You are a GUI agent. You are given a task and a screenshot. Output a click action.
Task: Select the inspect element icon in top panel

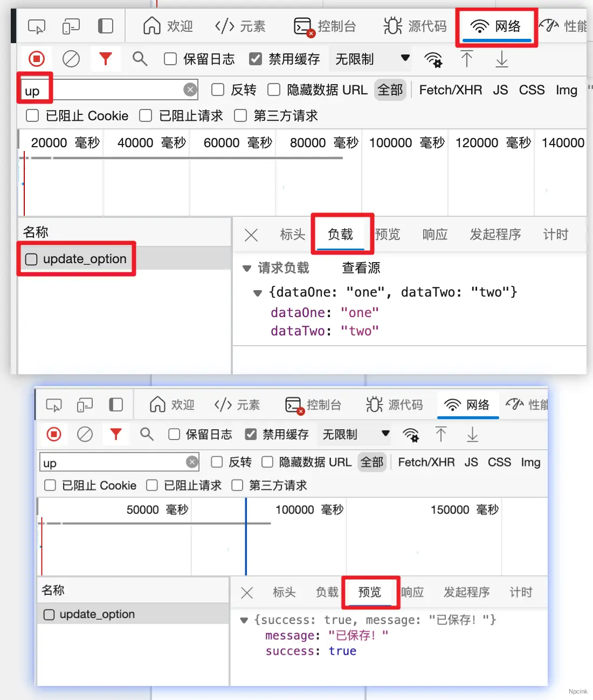tap(37, 26)
